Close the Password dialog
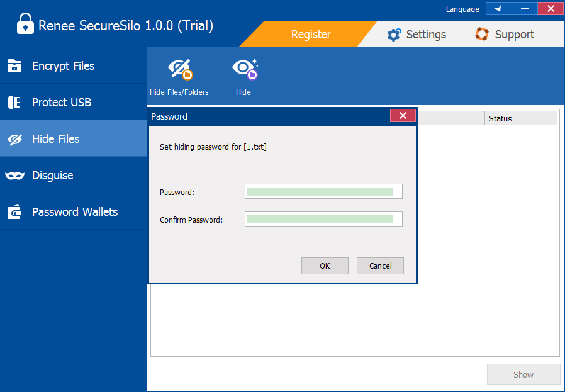565x392 pixels. coord(403,116)
